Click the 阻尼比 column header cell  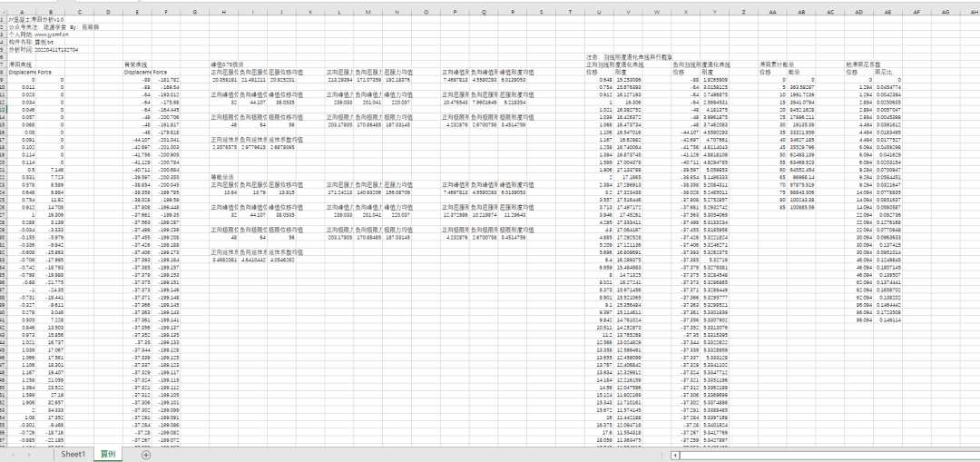[888, 72]
